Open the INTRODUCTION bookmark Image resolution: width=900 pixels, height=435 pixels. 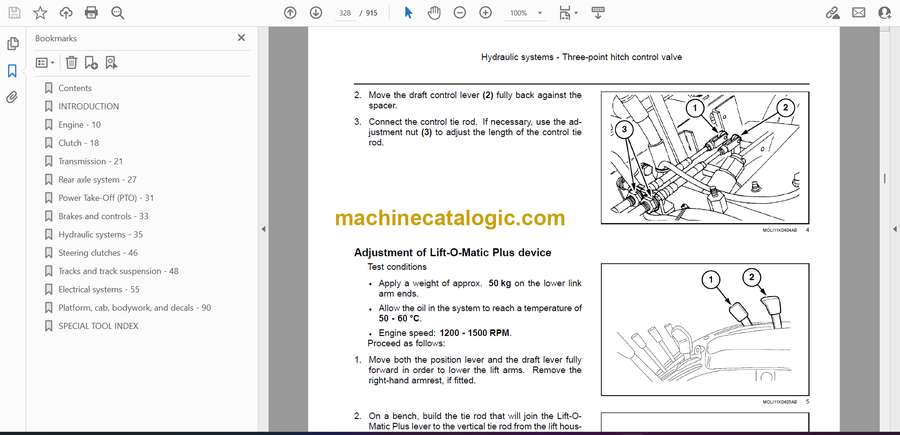(88, 106)
